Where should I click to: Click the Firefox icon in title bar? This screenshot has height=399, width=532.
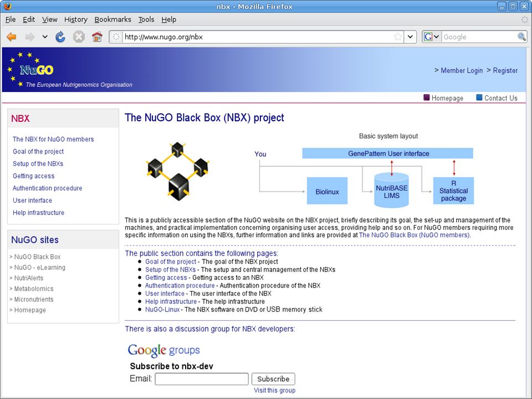(x=7, y=6)
